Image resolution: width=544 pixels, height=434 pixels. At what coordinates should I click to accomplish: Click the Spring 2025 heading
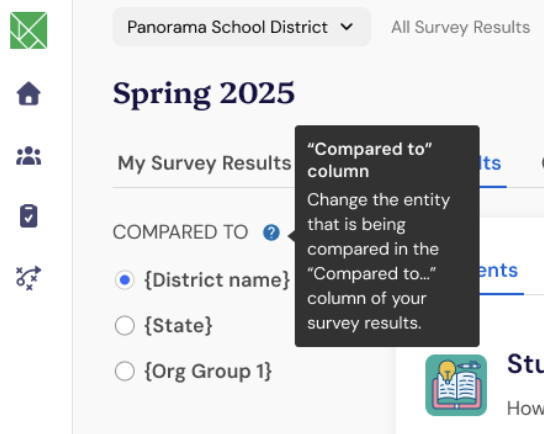[x=204, y=93]
